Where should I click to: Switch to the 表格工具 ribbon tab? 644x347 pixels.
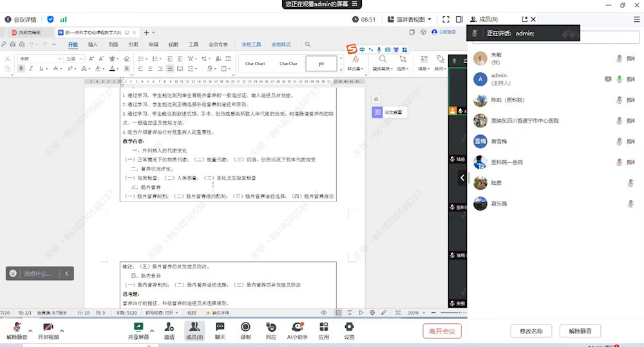click(251, 44)
